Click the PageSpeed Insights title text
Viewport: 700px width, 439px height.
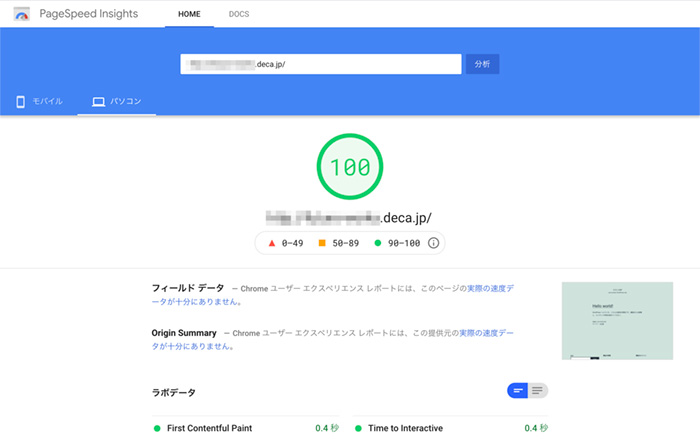pos(89,14)
